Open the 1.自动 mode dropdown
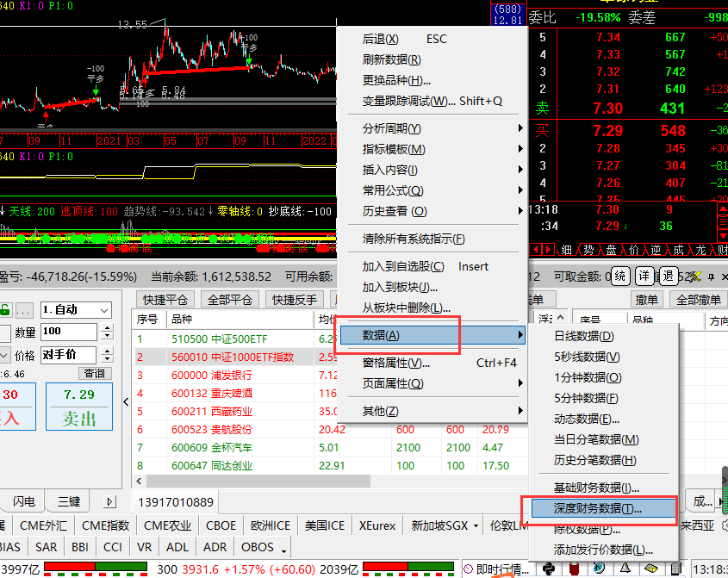728x578 pixels. click(x=76, y=310)
